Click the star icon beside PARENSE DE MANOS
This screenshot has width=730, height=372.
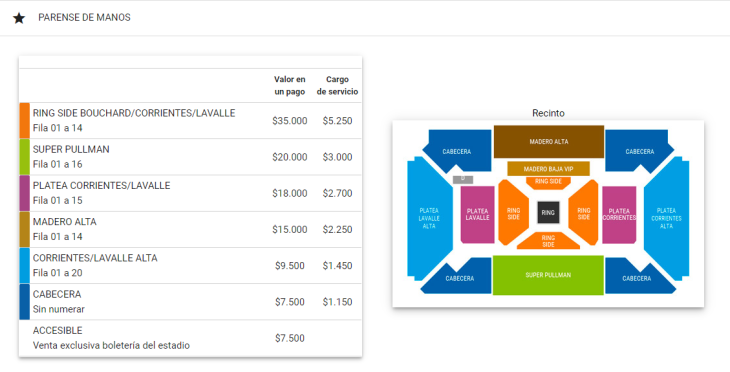click(19, 18)
